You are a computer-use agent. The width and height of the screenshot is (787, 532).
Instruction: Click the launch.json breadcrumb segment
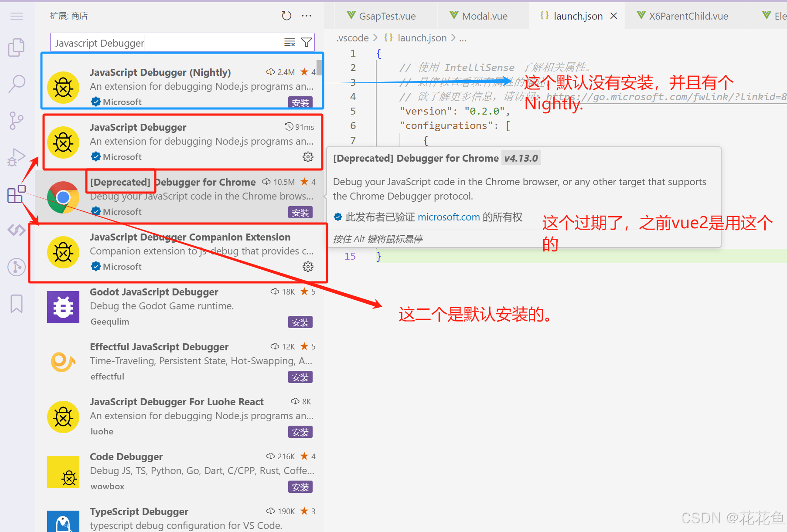pyautogui.click(x=422, y=38)
